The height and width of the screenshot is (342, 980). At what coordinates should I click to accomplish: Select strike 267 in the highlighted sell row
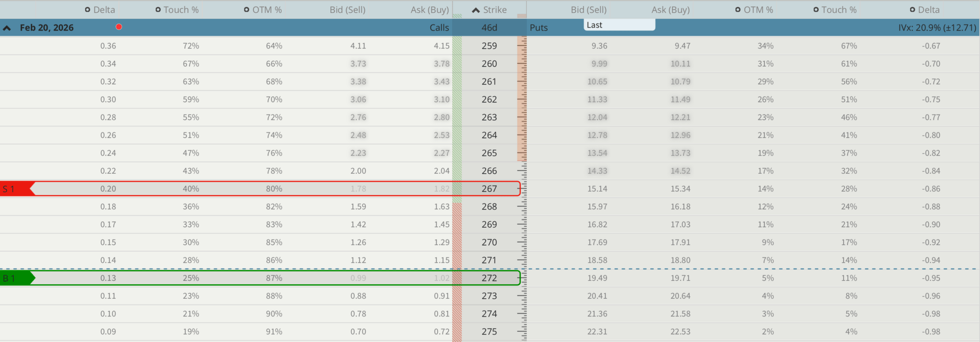pos(489,189)
